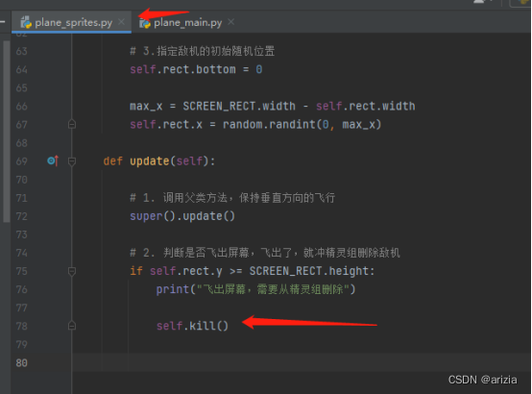Collapse the update method fold marker on line 69
The image size is (532, 394).
click(72, 161)
